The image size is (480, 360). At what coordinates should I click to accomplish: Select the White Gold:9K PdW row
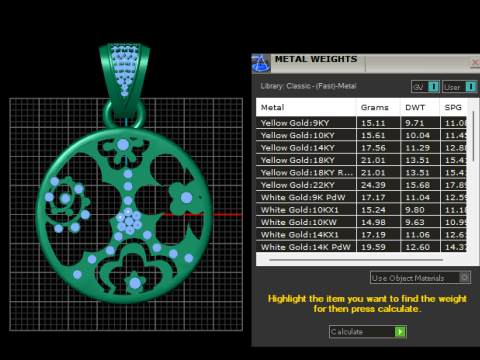[x=361, y=197]
